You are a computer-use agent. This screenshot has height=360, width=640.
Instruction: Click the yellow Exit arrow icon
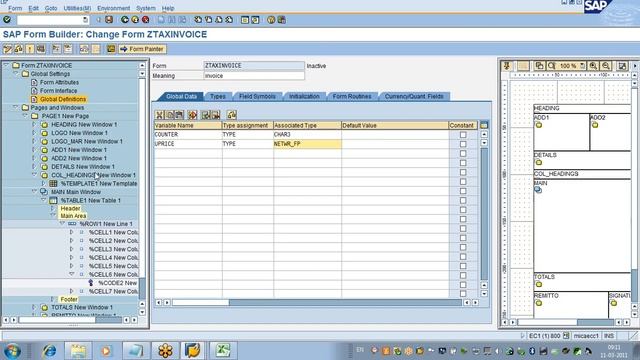click(x=135, y=20)
